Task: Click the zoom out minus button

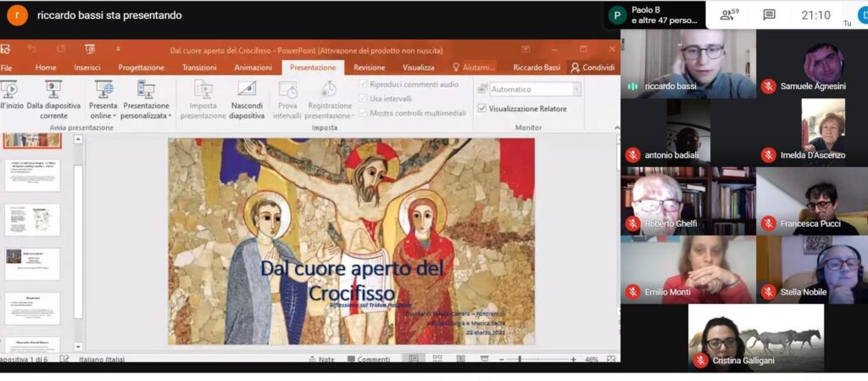Action: 502,360
